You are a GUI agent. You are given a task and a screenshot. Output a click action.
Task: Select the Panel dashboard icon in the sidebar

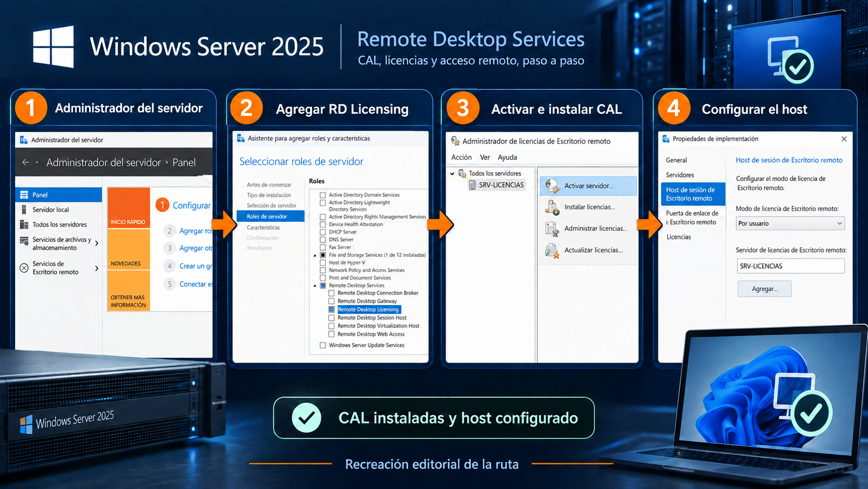pyautogui.click(x=24, y=195)
